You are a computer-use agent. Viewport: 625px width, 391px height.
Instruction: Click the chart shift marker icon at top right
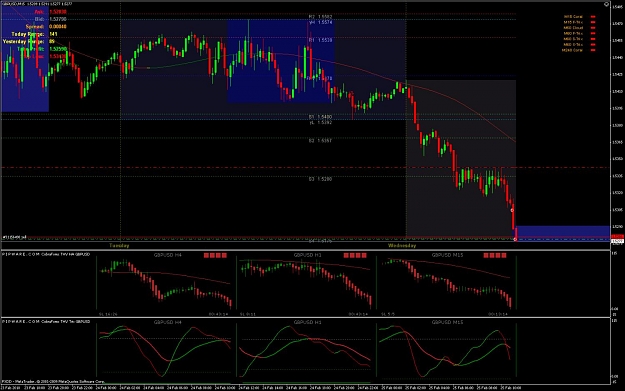click(606, 4)
